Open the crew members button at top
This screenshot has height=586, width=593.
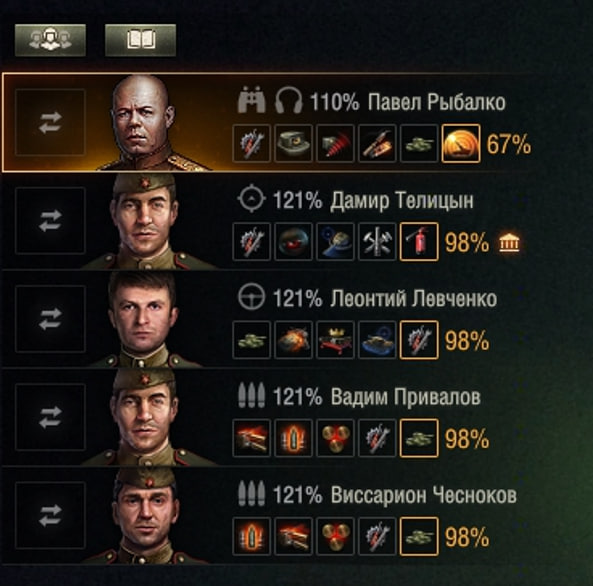pos(50,40)
